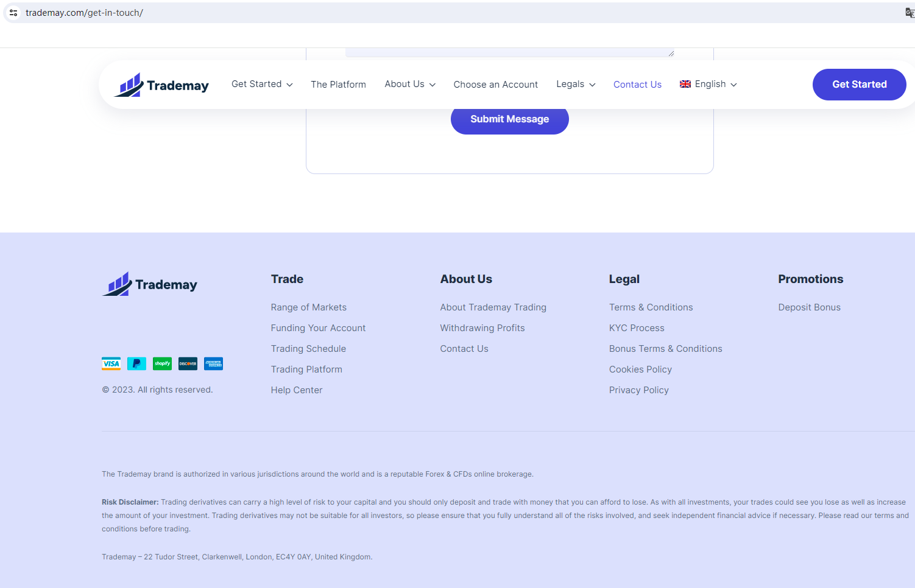Screen dimensions: 915x588
Task: Click the Trademay logo in the footer
Action: [x=150, y=284]
